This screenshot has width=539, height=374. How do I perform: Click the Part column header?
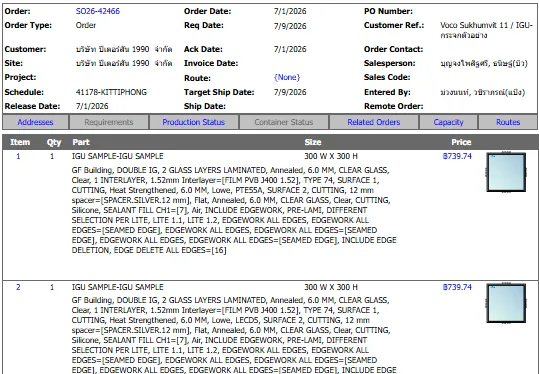[x=81, y=142]
